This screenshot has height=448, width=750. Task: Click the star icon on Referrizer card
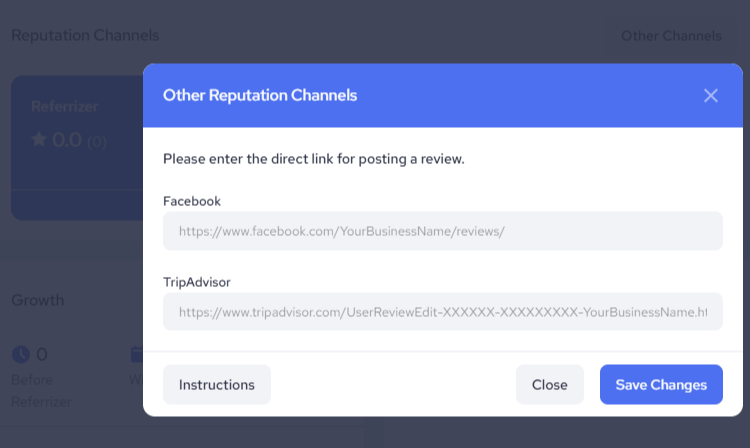click(39, 140)
